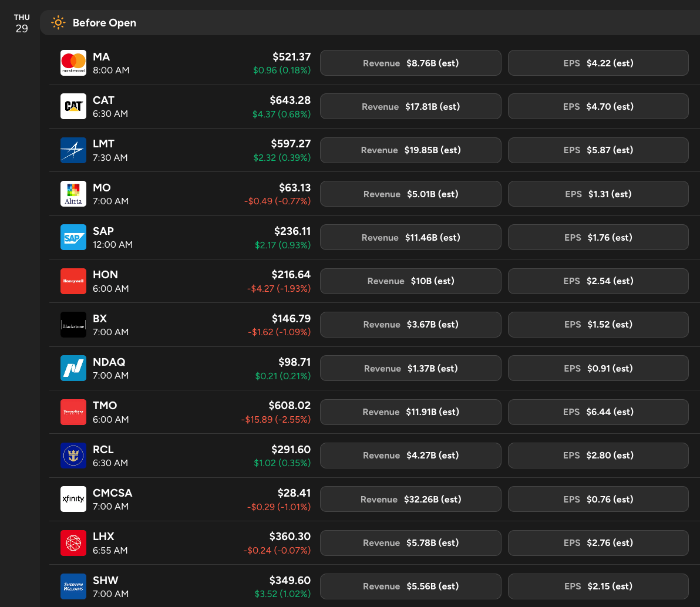Select the HON ticker name
Screen dimensions: 700x607
[105, 275]
